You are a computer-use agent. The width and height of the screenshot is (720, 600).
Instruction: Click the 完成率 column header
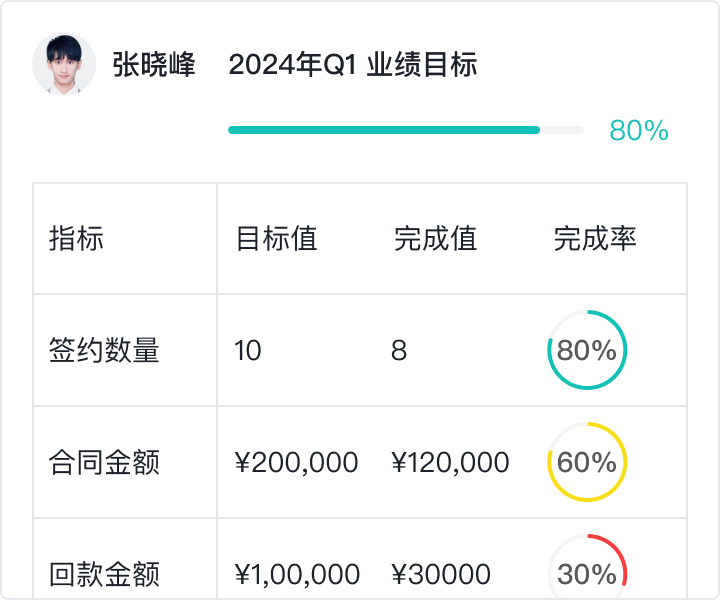coord(595,239)
